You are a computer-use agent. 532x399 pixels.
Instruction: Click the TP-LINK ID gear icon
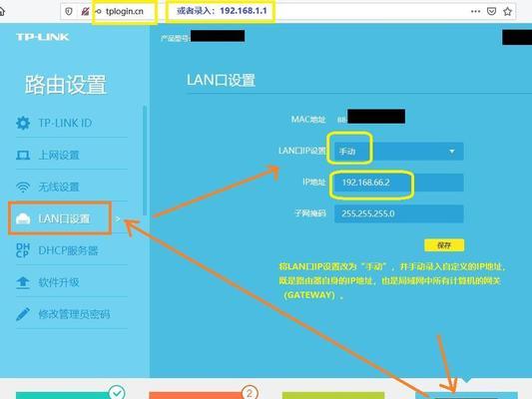pos(23,123)
